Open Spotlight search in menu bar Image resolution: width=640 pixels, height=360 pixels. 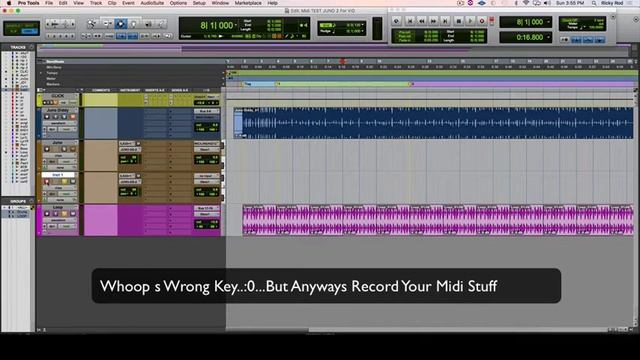coord(594,3)
